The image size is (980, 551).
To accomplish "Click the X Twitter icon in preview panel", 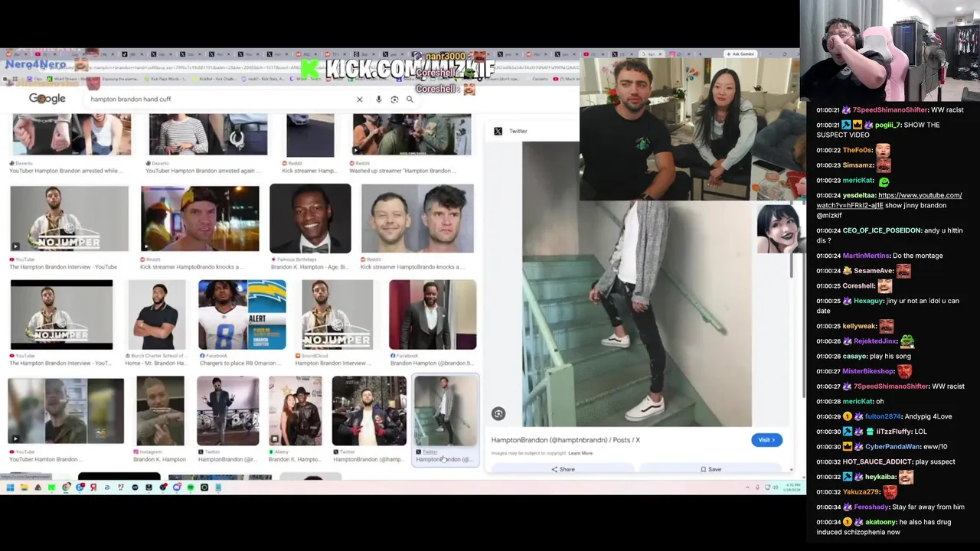I will pos(498,131).
